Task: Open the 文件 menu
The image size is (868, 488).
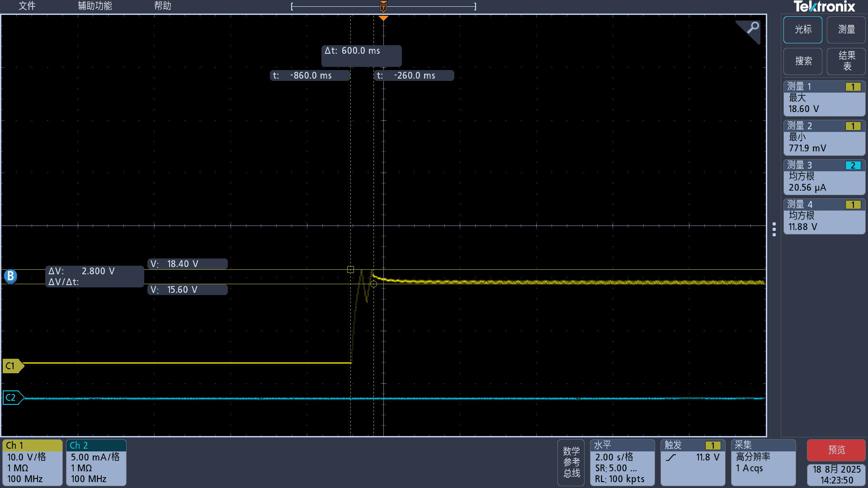Action: pyautogui.click(x=27, y=6)
